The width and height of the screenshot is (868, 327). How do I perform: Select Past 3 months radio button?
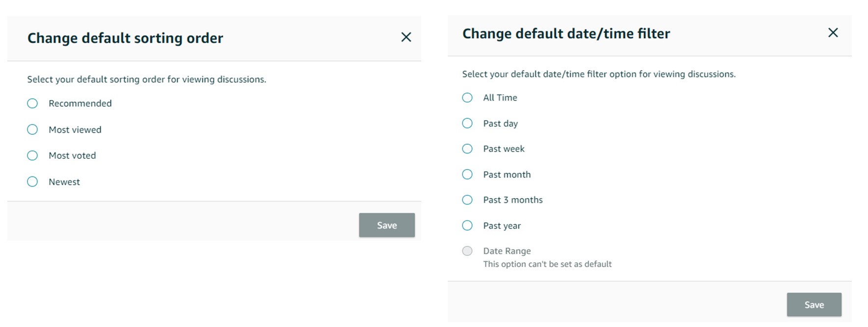click(x=467, y=200)
